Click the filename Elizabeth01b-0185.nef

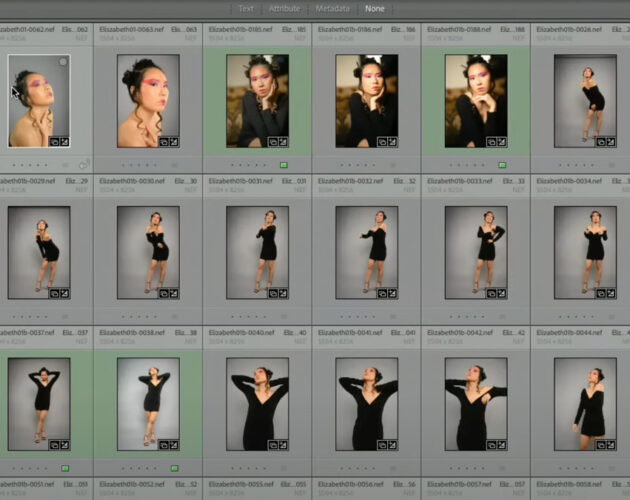241,29
